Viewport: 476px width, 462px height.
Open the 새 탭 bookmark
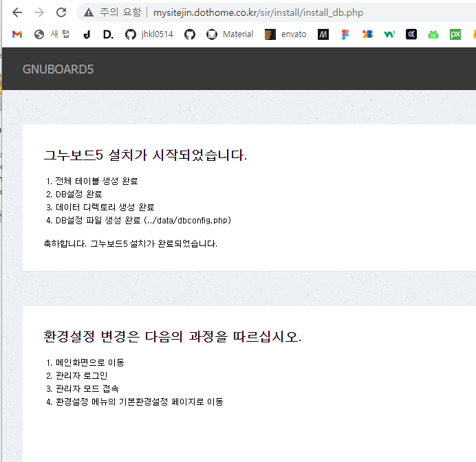pos(52,34)
